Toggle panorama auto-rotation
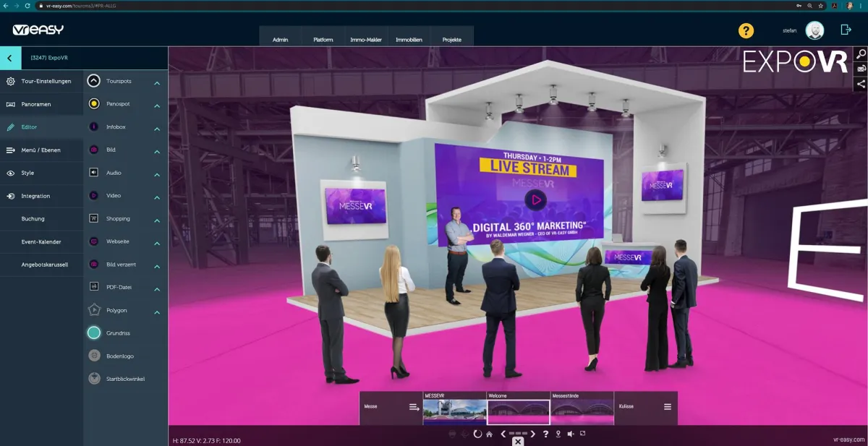The height and width of the screenshot is (446, 868). pos(477,434)
